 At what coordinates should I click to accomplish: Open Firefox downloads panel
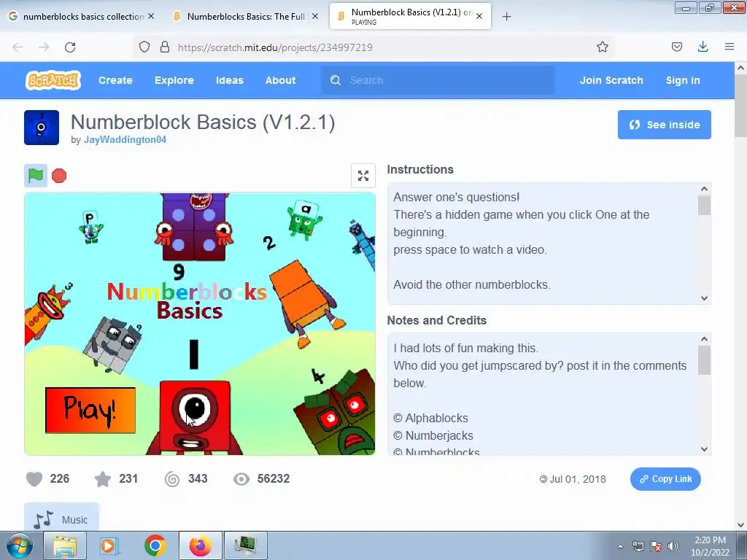point(703,47)
